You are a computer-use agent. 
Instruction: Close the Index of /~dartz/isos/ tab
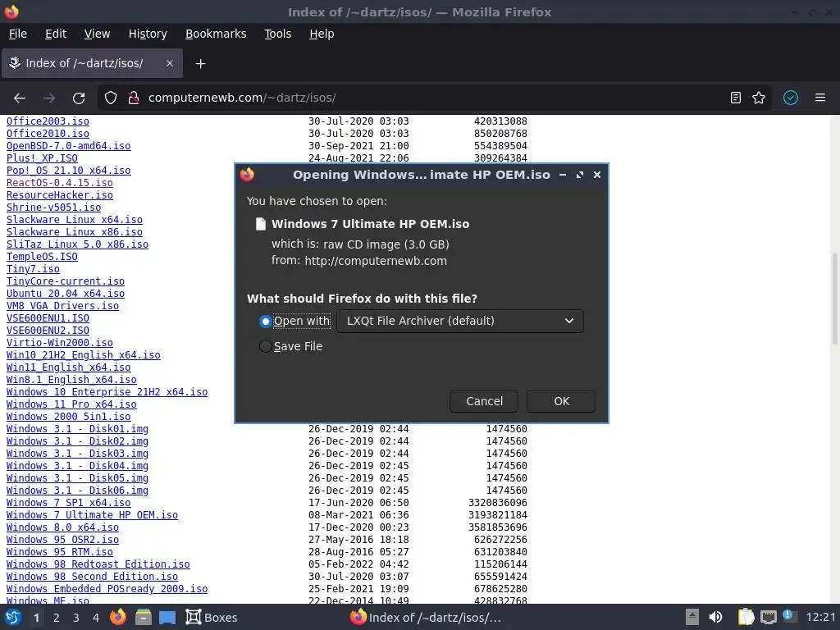pos(169,63)
